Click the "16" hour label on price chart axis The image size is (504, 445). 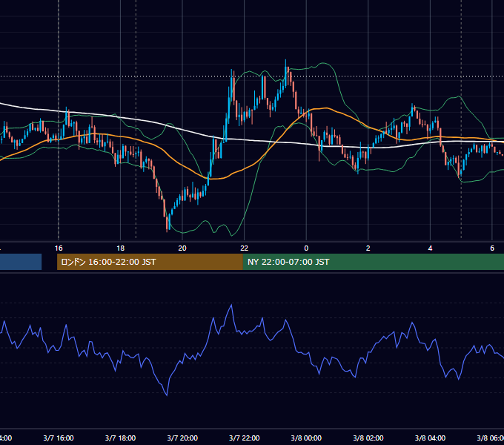click(59, 248)
